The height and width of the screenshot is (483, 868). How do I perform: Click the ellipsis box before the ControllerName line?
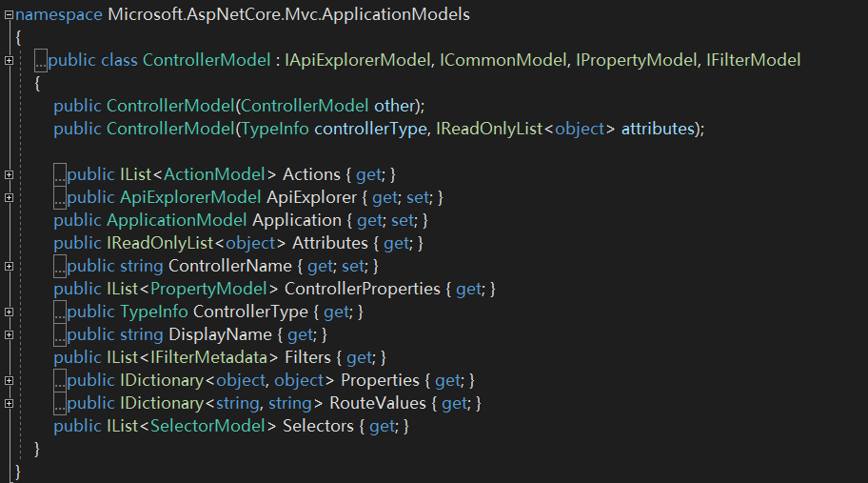[x=60, y=267]
